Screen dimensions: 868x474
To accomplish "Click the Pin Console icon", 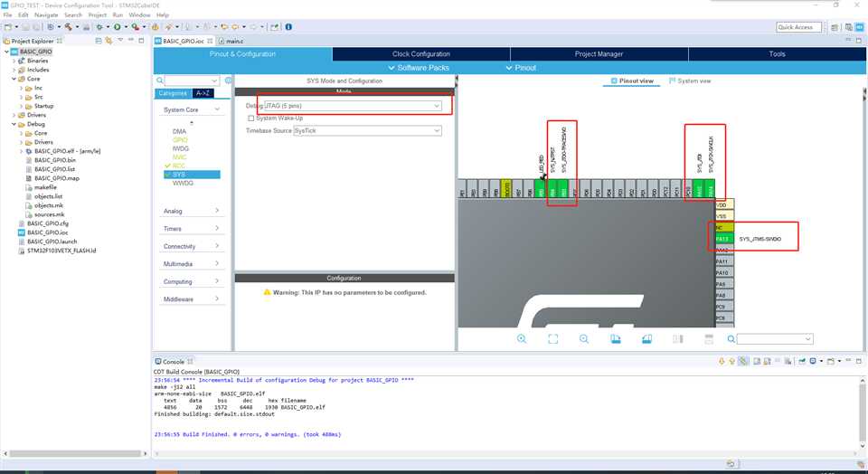I will 802,361.
